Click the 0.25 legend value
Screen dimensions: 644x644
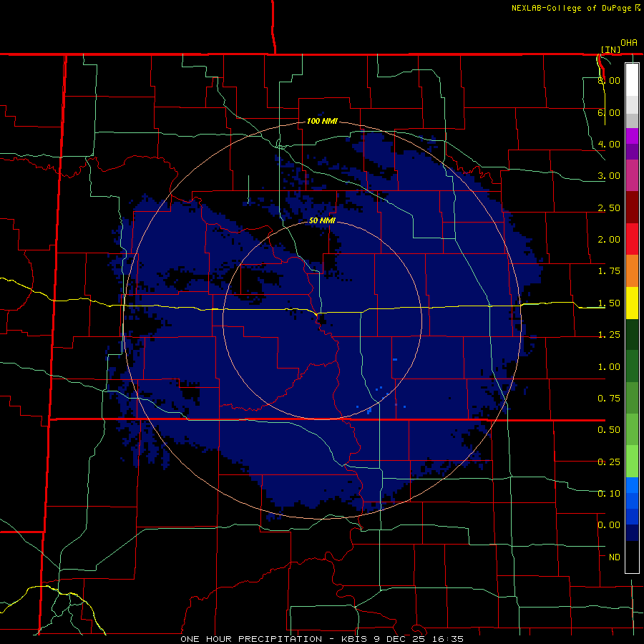(609, 462)
